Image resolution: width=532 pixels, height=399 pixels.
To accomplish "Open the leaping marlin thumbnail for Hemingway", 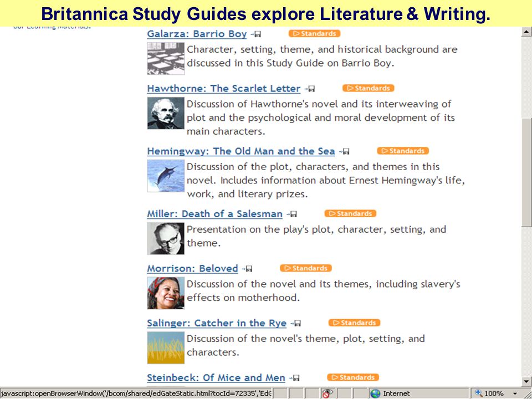I will coord(166,176).
